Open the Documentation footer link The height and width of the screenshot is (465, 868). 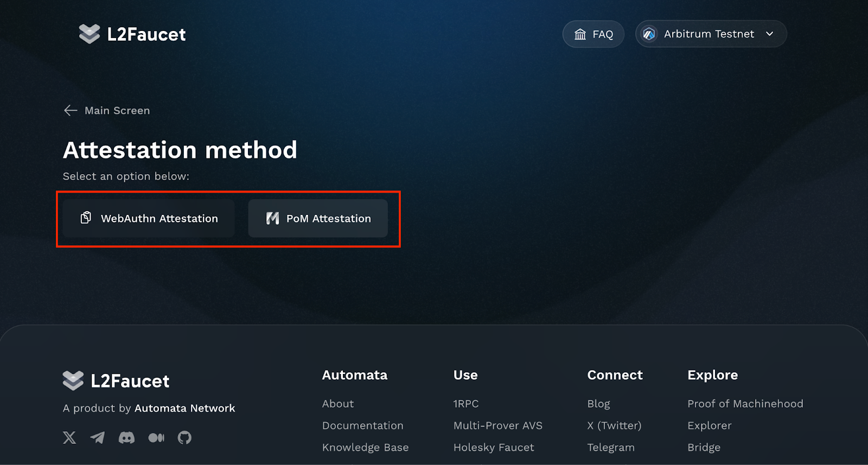click(x=362, y=425)
